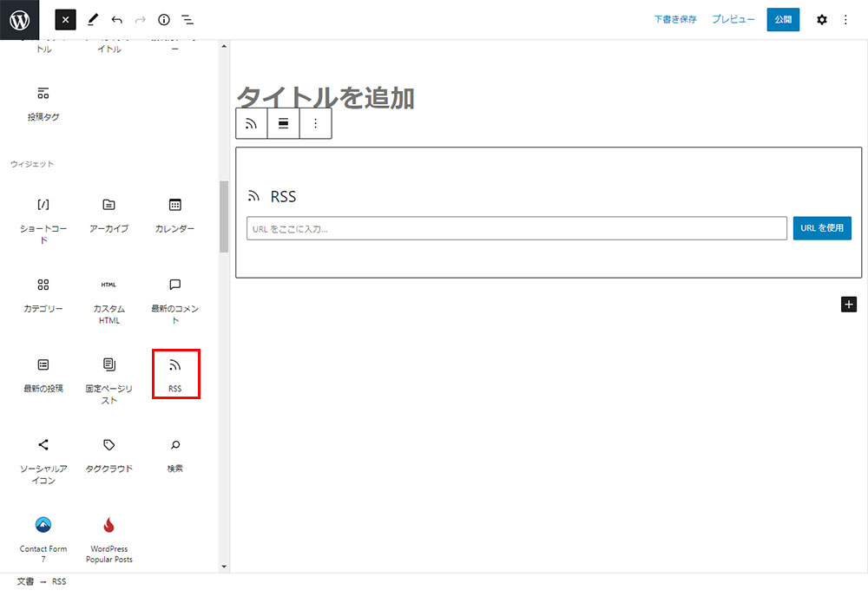Image resolution: width=868 pixels, height=610 pixels.
Task: Click the RSS block type button in toolbar
Action: [252, 124]
